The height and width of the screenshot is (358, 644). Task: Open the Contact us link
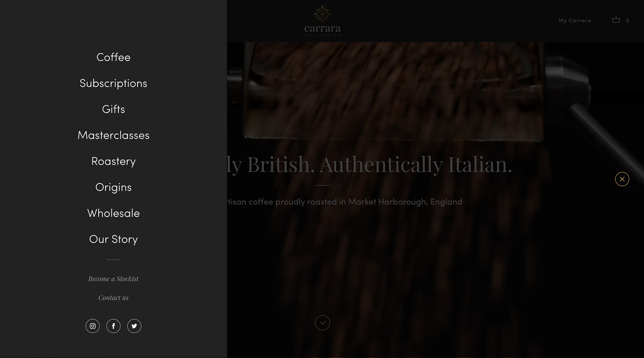(113, 298)
